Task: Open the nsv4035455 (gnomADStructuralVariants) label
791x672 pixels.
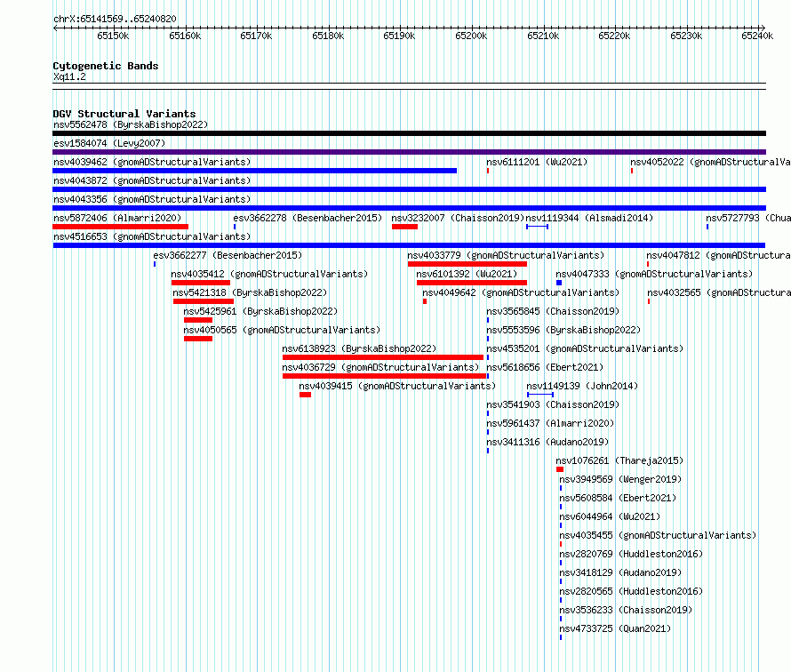Action: tap(658, 535)
